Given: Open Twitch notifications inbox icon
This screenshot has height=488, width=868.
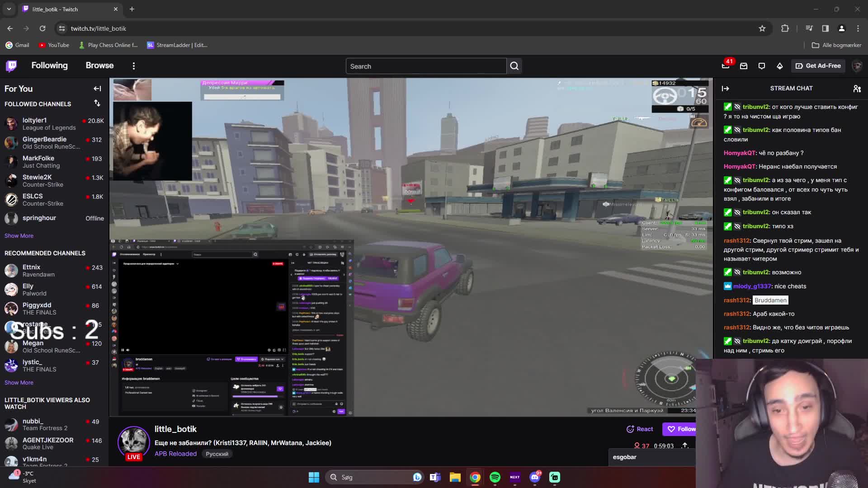Looking at the screenshot, I should 744,66.
